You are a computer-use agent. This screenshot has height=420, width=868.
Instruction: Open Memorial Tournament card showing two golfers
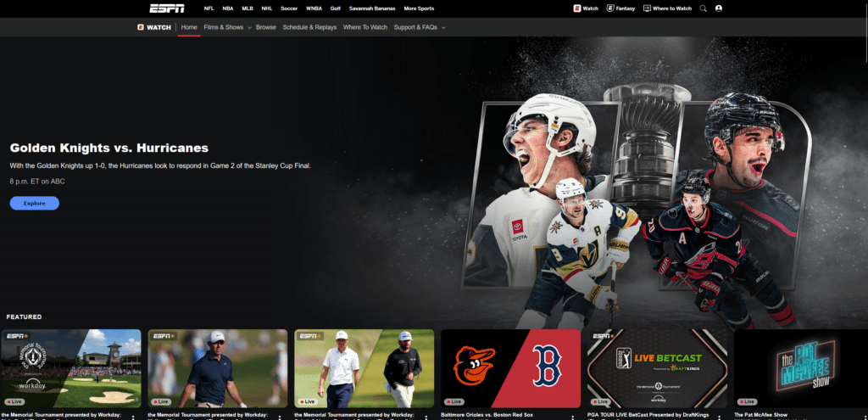364,368
